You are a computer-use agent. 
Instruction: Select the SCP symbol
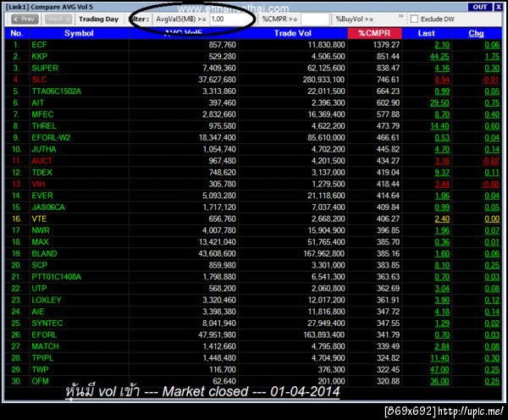pyautogui.click(x=40, y=265)
